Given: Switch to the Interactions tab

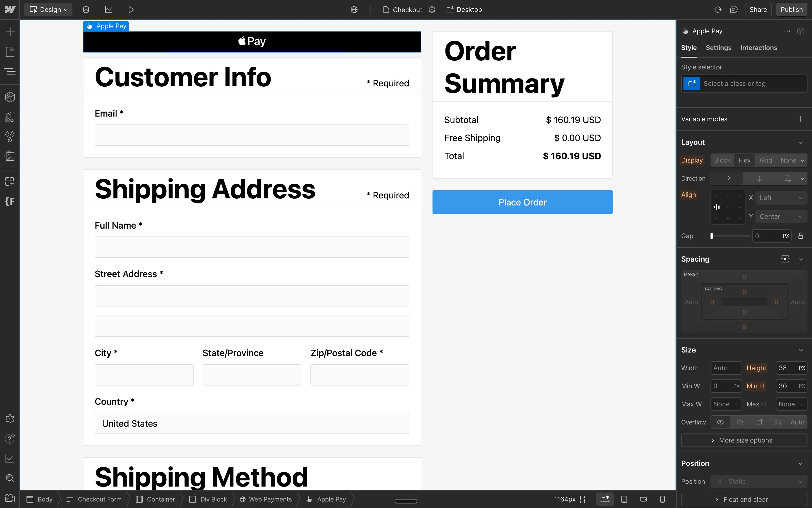Looking at the screenshot, I should (x=759, y=48).
